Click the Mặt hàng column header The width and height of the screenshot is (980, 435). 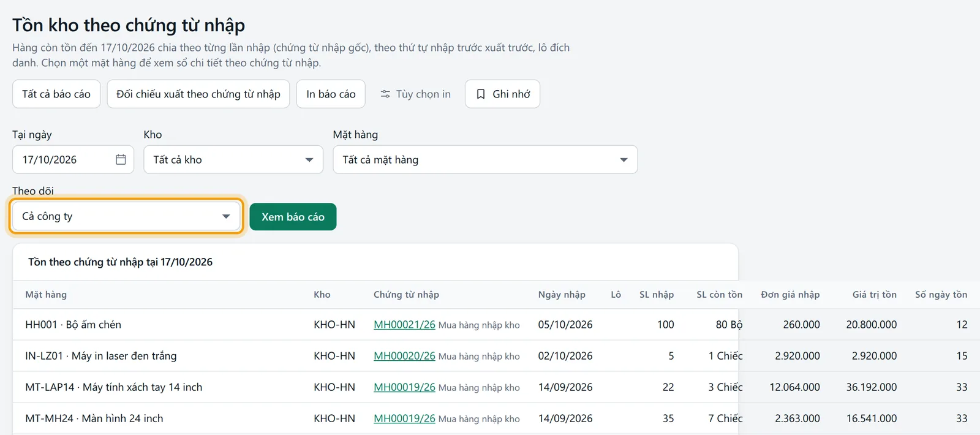pyautogui.click(x=46, y=295)
